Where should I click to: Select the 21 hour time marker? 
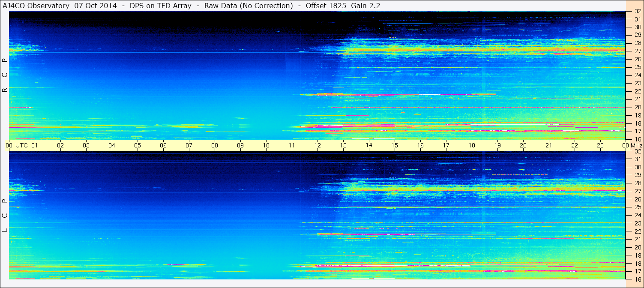549,145
